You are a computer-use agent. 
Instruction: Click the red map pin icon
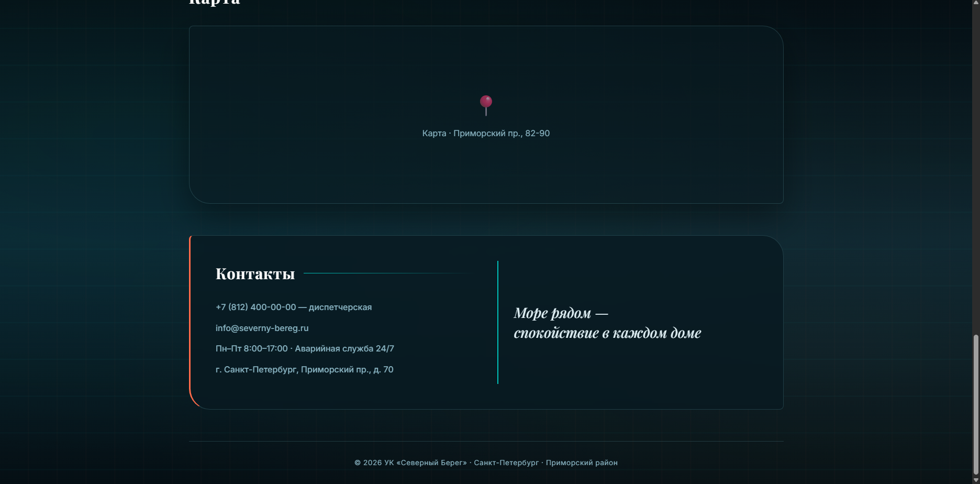(x=486, y=105)
